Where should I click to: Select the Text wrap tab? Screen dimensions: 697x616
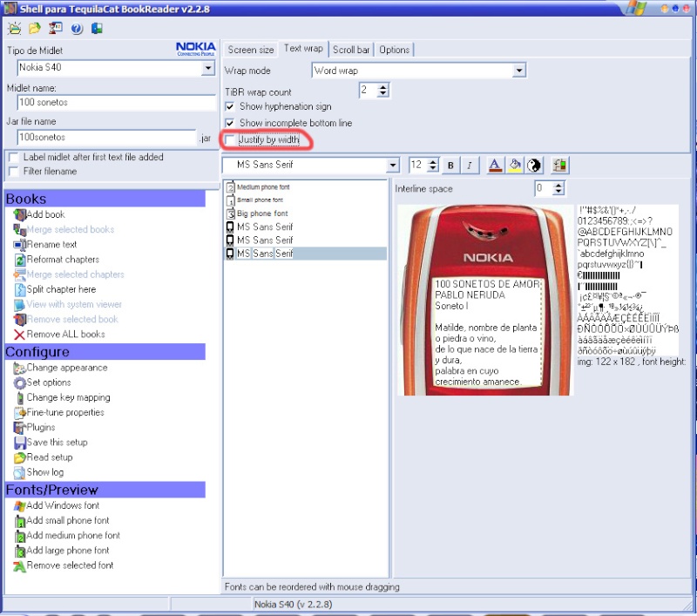303,49
